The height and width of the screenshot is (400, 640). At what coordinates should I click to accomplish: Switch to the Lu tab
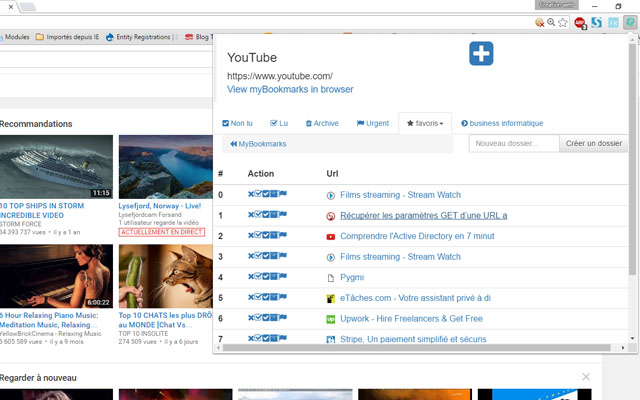279,123
